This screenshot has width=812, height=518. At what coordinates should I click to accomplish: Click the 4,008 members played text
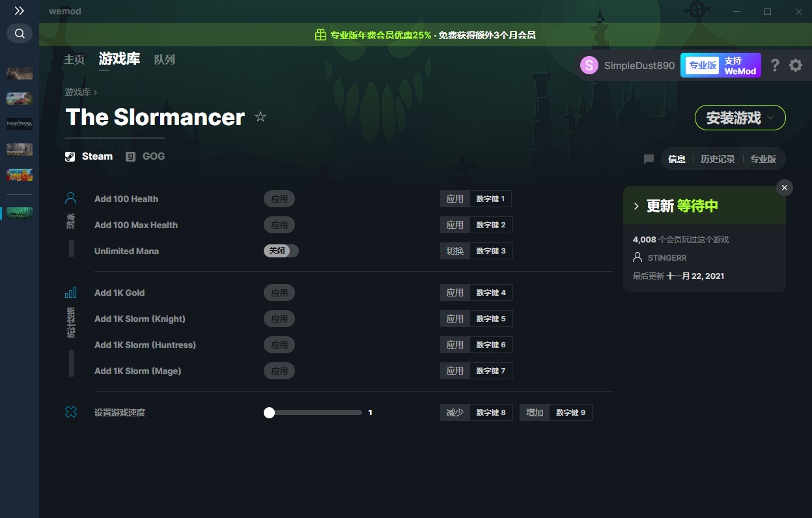[x=680, y=240]
